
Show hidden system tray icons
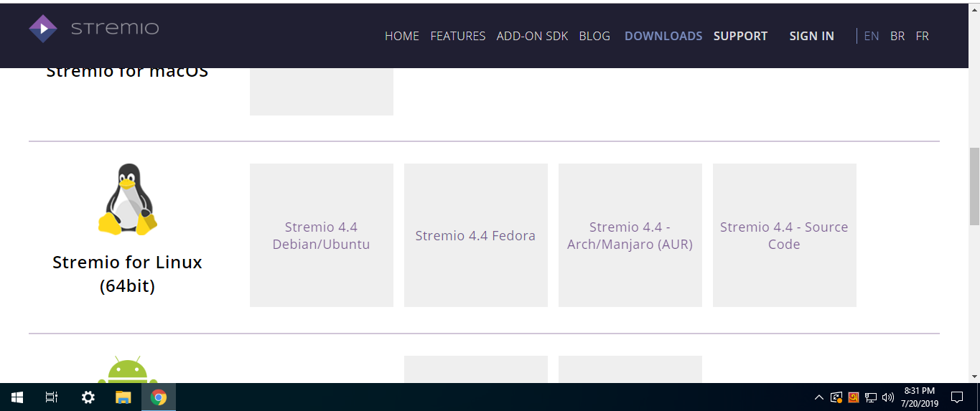[818, 397]
